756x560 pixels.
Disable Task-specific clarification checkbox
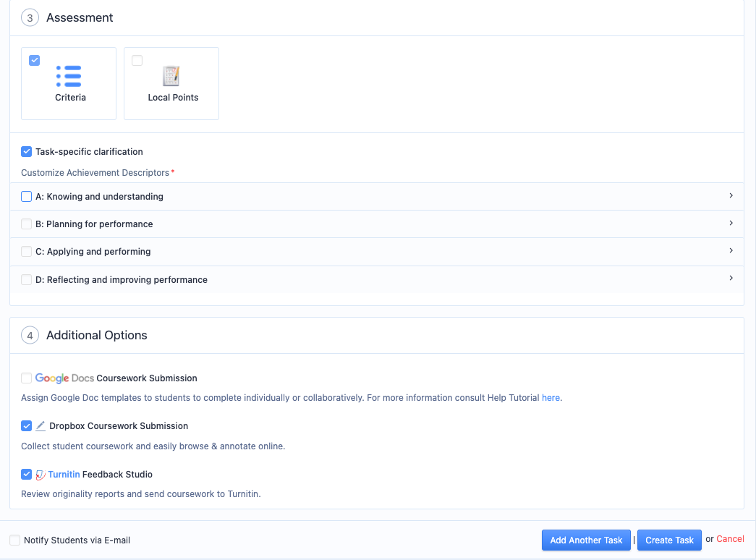27,152
